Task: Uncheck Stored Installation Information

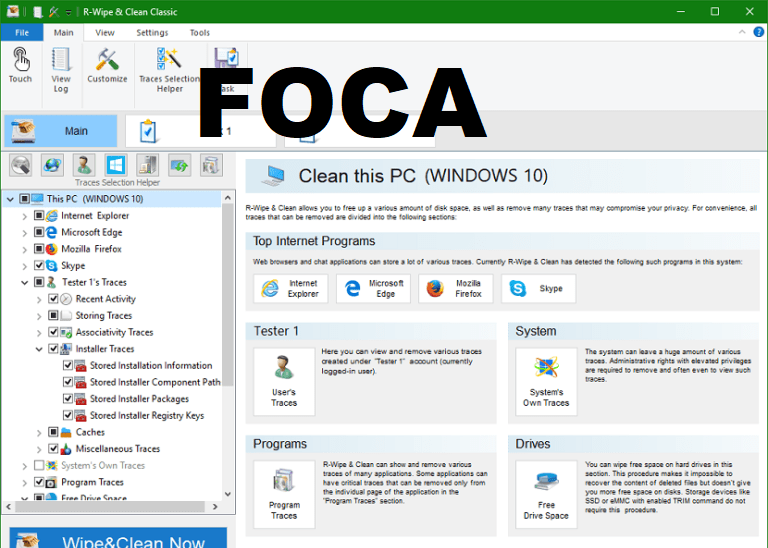Action: click(68, 365)
